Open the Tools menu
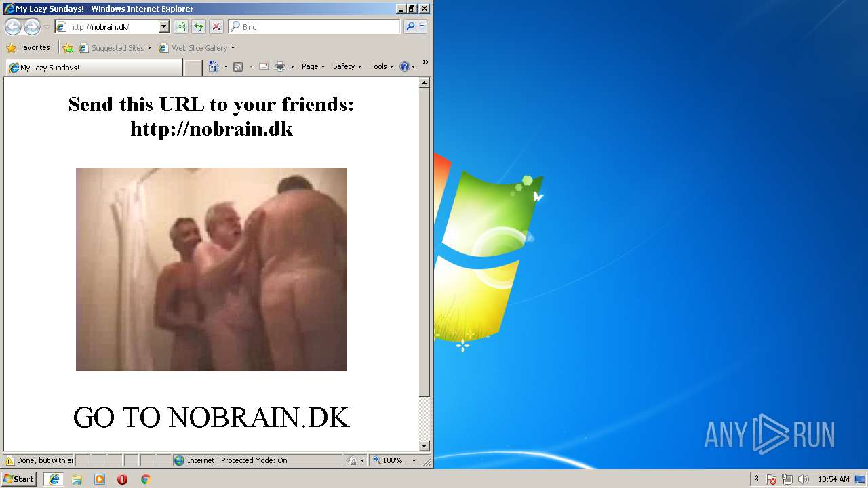Screen dimensions: 868x488 click(x=381, y=66)
